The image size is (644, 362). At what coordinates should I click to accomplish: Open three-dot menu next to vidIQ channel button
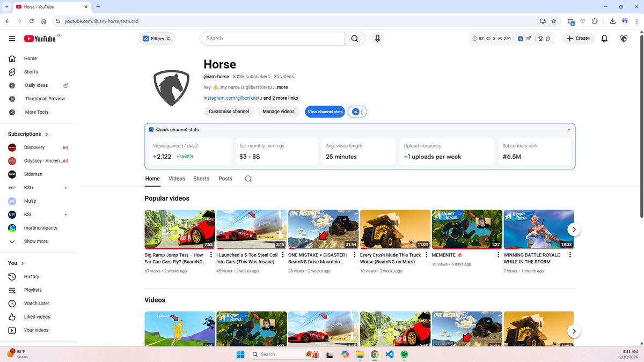coord(362,112)
